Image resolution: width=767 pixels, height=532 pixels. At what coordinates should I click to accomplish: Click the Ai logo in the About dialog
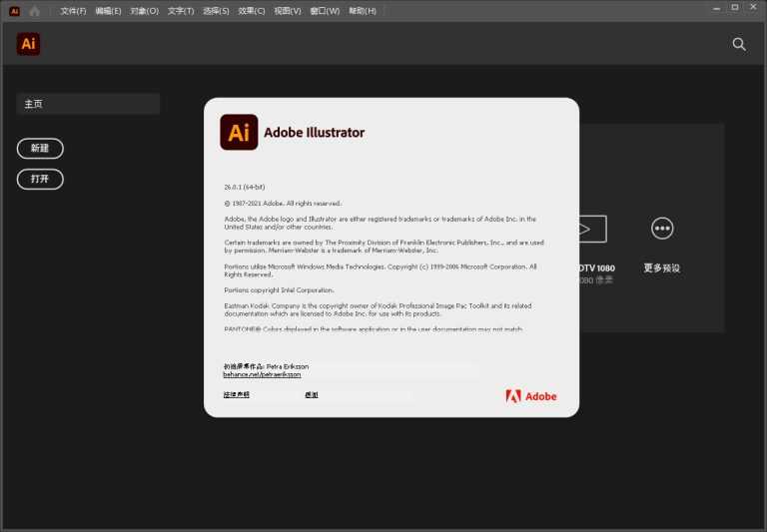[x=239, y=132]
